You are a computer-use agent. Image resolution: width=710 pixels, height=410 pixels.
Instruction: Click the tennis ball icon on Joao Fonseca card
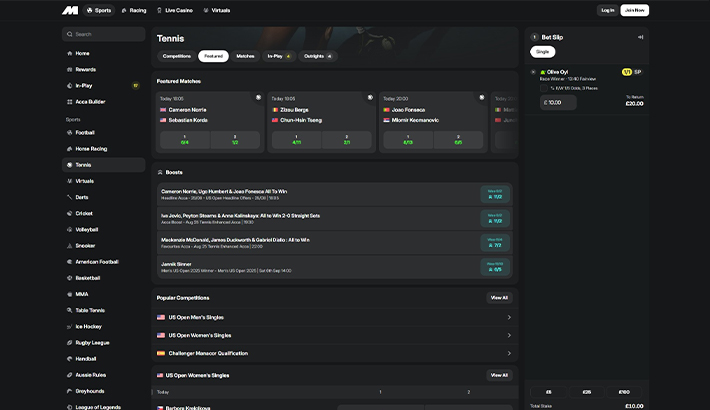click(482, 97)
